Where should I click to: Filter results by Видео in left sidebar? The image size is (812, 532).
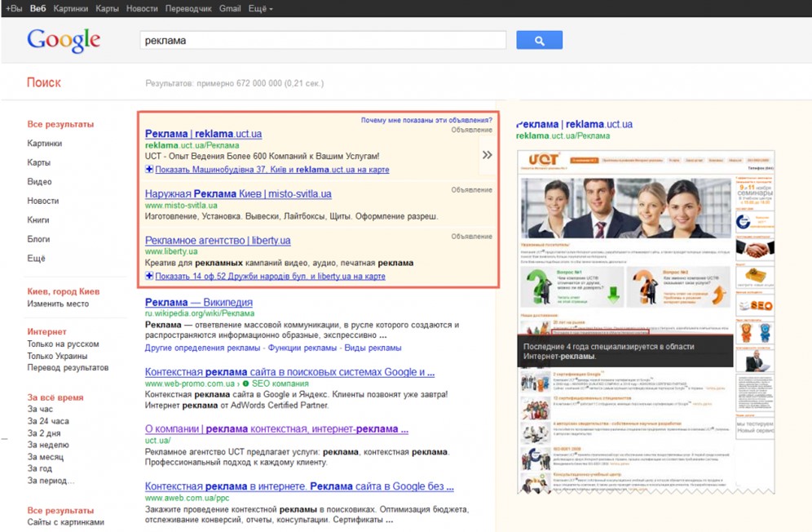[39, 181]
